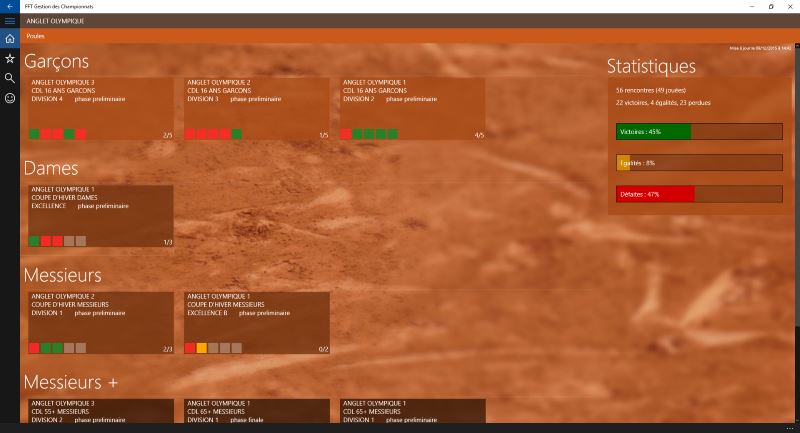
Task: Click the Statistiques heading
Action: point(651,66)
